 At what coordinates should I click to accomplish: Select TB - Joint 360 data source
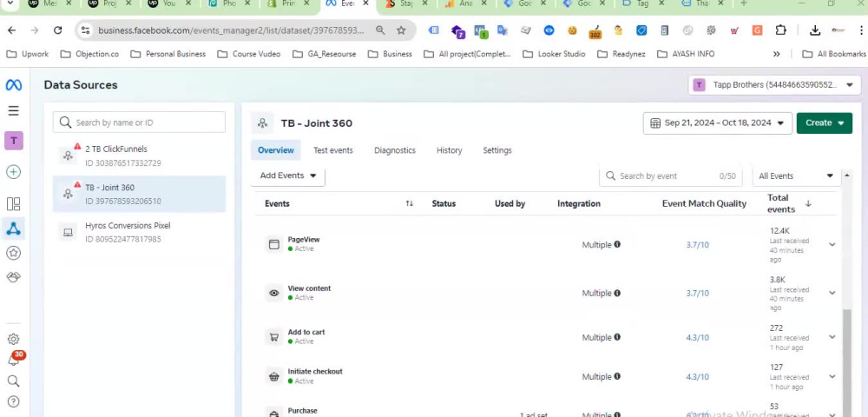[139, 194]
